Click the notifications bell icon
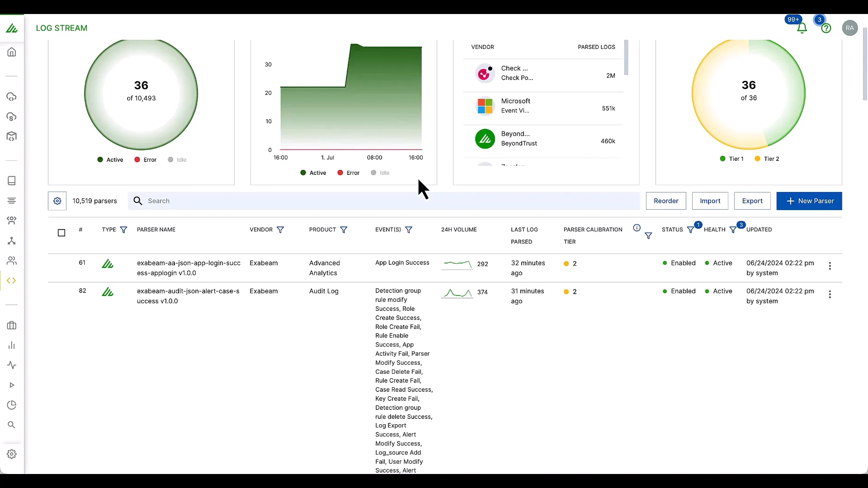 point(802,28)
